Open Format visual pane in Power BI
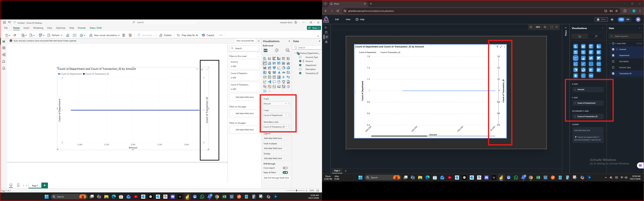 tap(276, 50)
